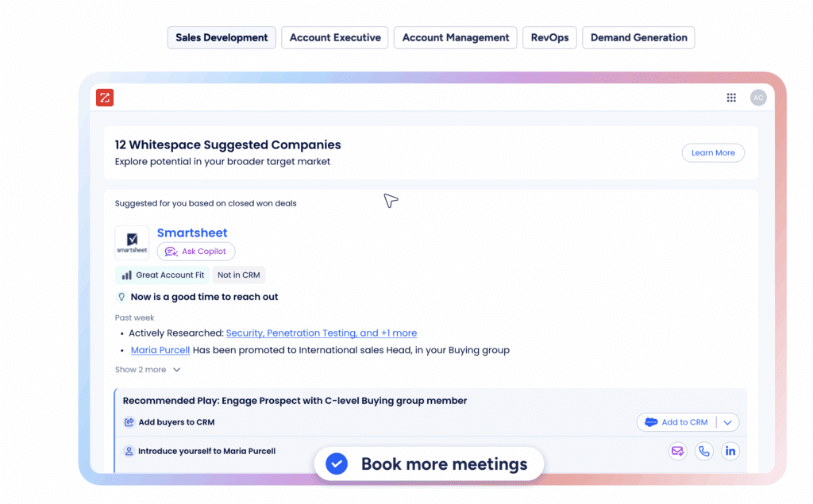
Task: Switch to the Account Management tab
Action: click(x=455, y=38)
